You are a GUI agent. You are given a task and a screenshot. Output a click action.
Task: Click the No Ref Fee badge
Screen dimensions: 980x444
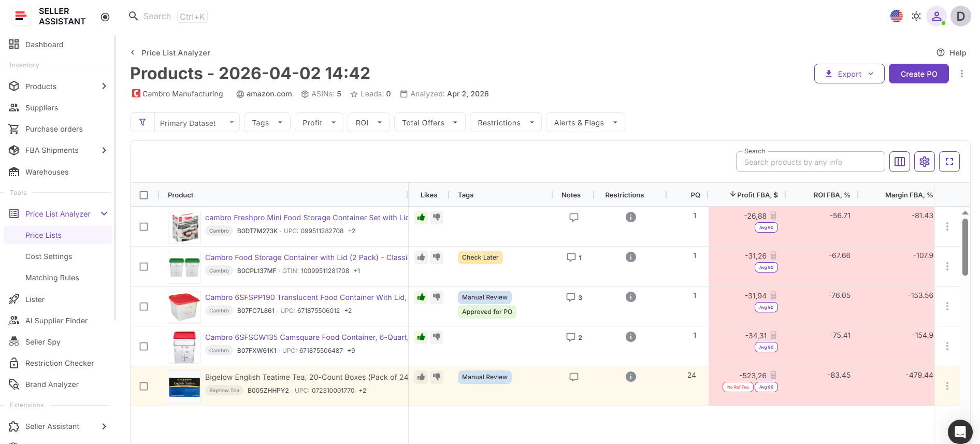click(738, 387)
